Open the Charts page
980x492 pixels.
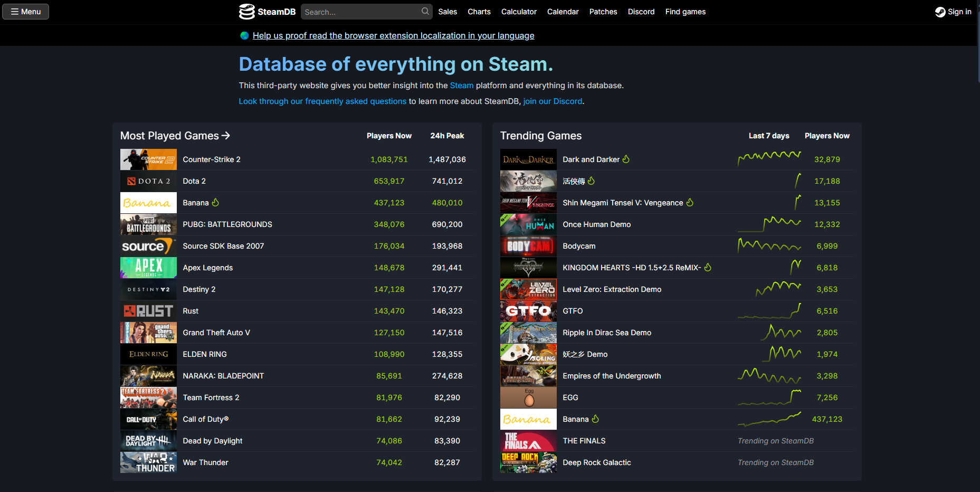tap(479, 12)
